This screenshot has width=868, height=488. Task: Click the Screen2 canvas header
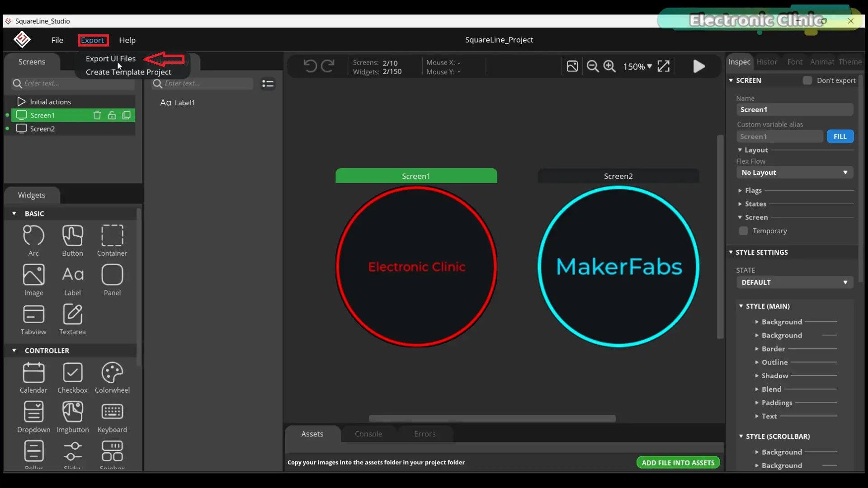coord(618,176)
